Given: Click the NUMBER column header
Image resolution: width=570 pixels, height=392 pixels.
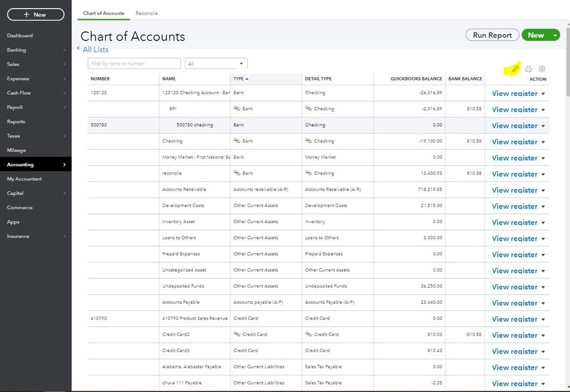Looking at the screenshot, I should 100,79.
